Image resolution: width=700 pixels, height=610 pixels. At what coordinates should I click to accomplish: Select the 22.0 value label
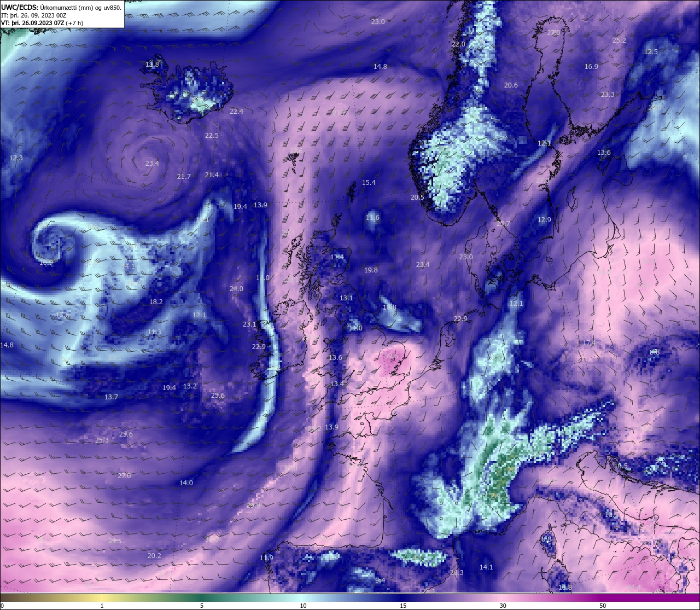coord(458,44)
